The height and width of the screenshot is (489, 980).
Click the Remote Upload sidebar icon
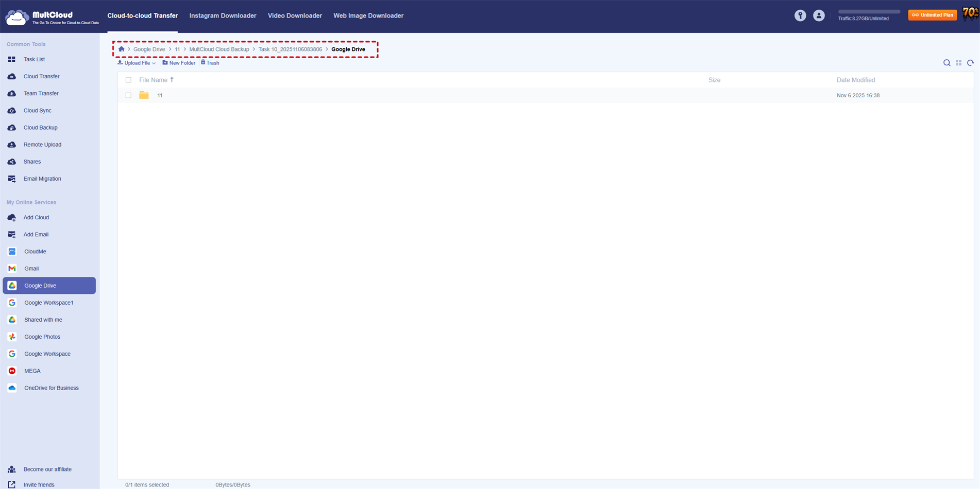coord(12,144)
